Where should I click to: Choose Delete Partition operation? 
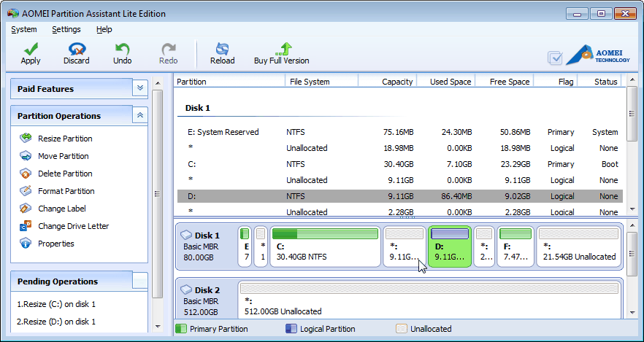pos(65,174)
